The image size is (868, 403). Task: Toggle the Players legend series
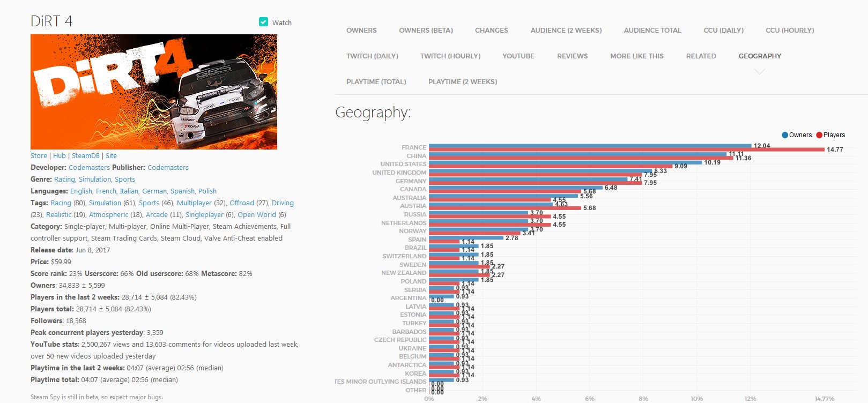click(830, 135)
